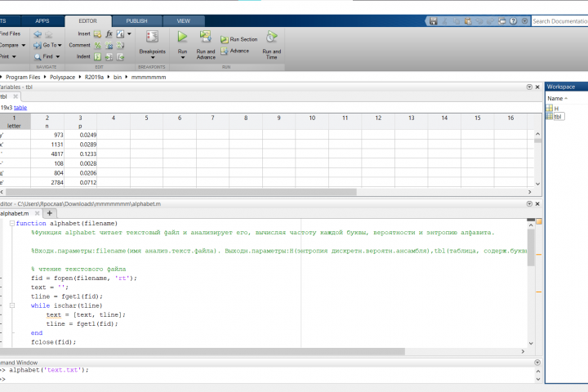The image size is (588, 392).
Task: Click the editor horizontal scrollbar
Action: pyautogui.click(x=203, y=351)
